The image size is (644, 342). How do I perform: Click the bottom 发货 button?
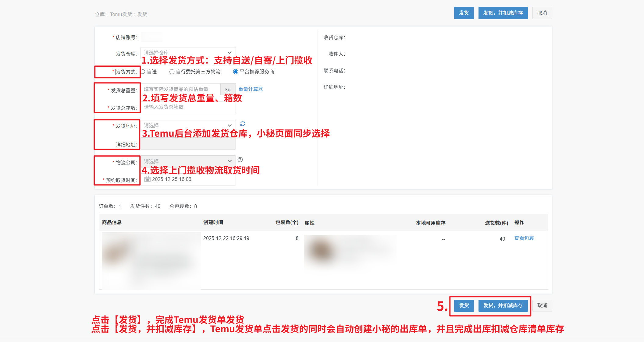coord(464,305)
